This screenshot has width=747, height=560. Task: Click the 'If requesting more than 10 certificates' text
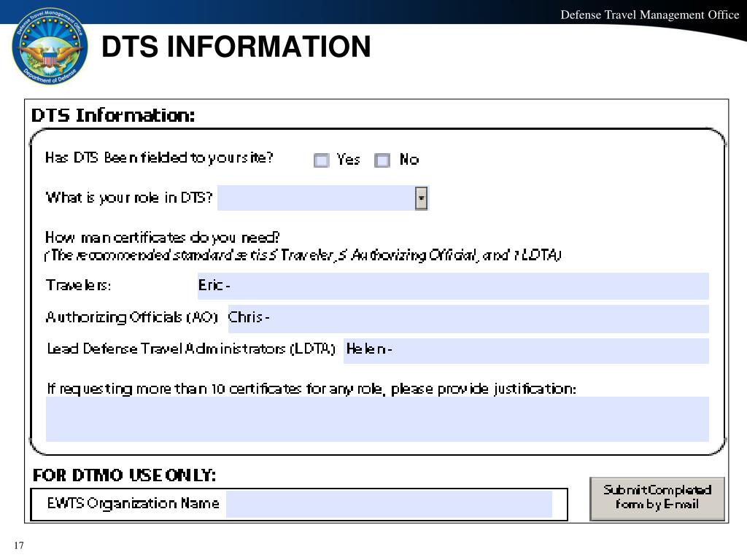311,389
